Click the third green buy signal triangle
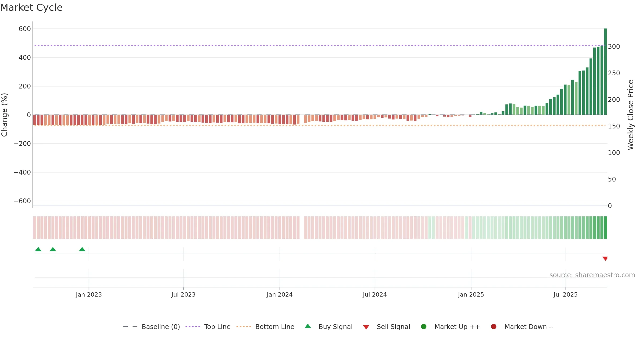644x362 pixels. click(82, 249)
